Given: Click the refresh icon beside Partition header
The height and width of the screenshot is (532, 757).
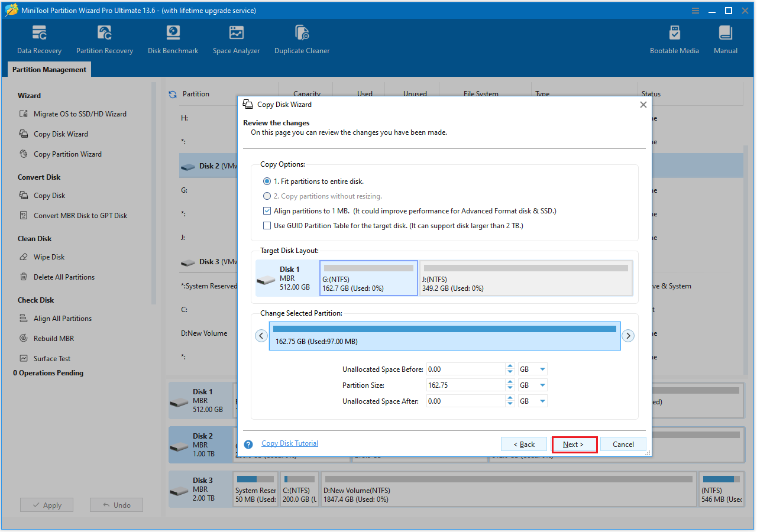Looking at the screenshot, I should pos(173,94).
